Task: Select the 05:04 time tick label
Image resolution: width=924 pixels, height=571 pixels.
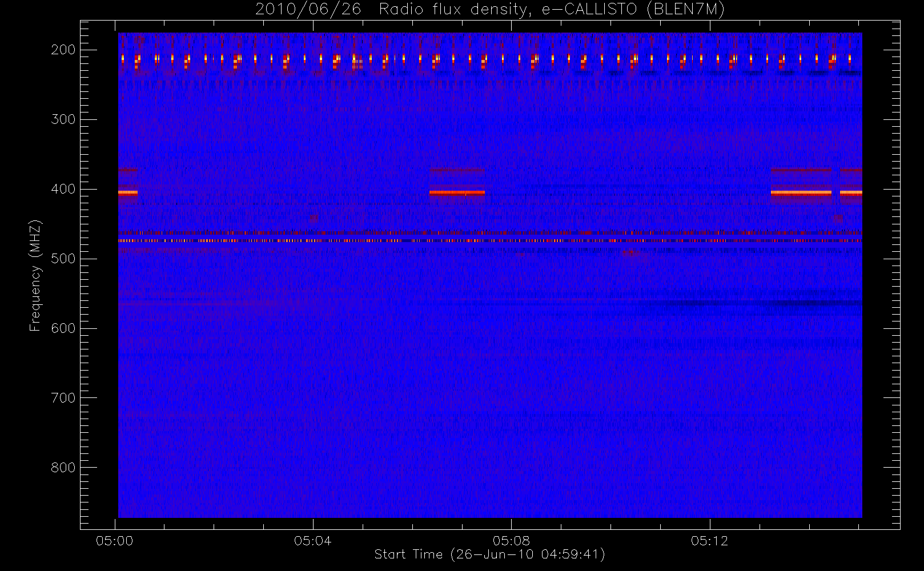Action: (313, 541)
